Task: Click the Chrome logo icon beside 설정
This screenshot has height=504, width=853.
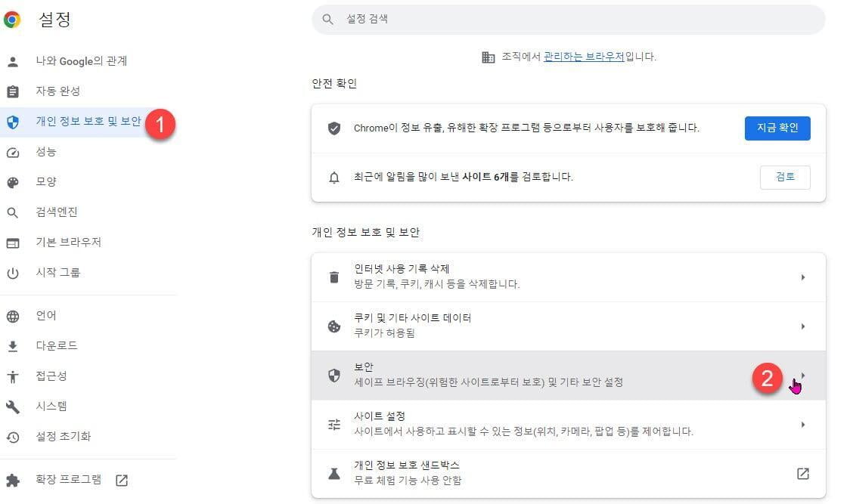Action: point(12,20)
